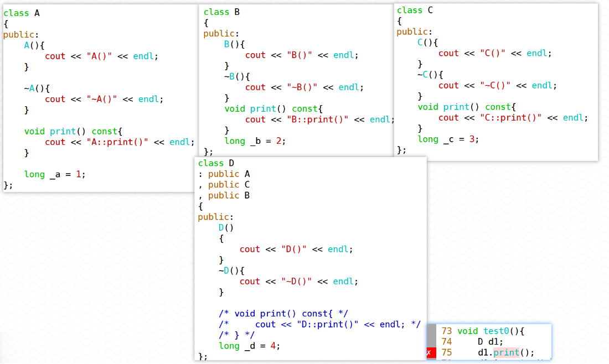Screen dimensions: 609x364
Task: Click the ', public C' inheritance line
Action: pos(224,185)
